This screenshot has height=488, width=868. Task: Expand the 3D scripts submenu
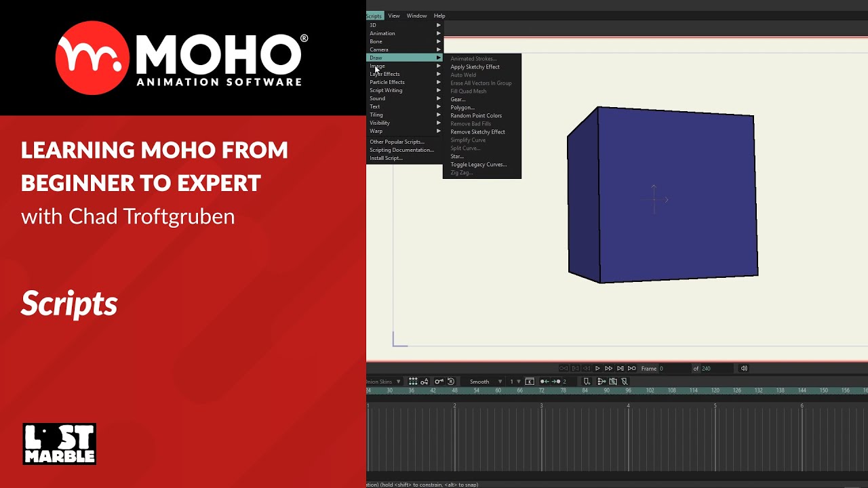405,25
